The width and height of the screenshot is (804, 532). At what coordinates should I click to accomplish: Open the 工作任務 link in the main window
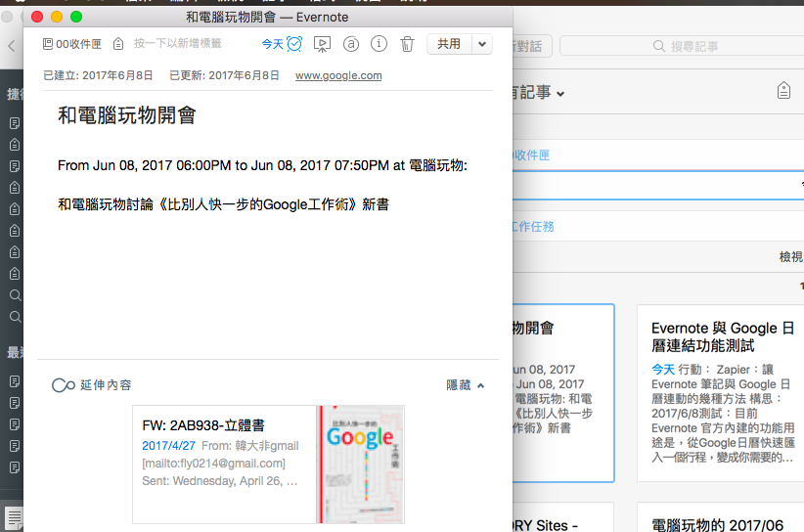click(x=533, y=226)
